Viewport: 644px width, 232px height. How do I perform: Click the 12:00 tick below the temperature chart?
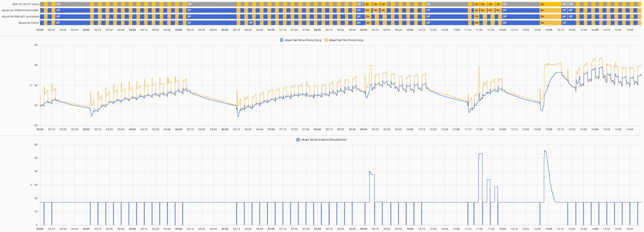pos(502,130)
